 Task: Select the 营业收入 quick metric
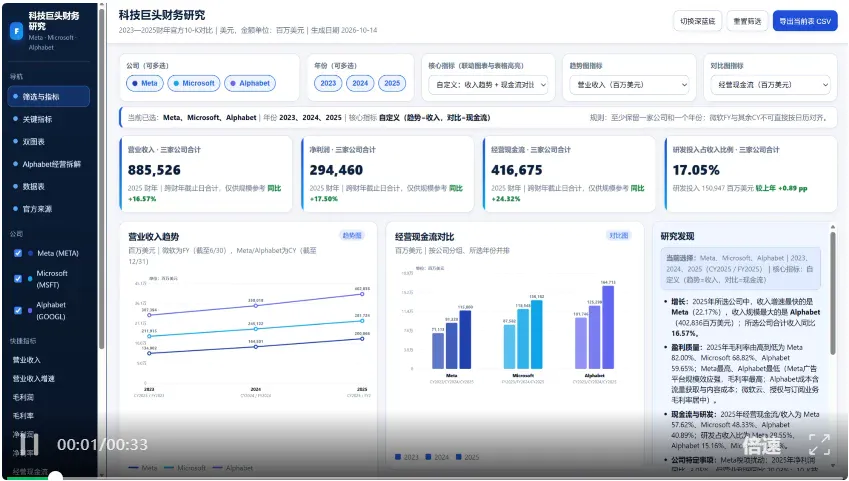coord(27,360)
